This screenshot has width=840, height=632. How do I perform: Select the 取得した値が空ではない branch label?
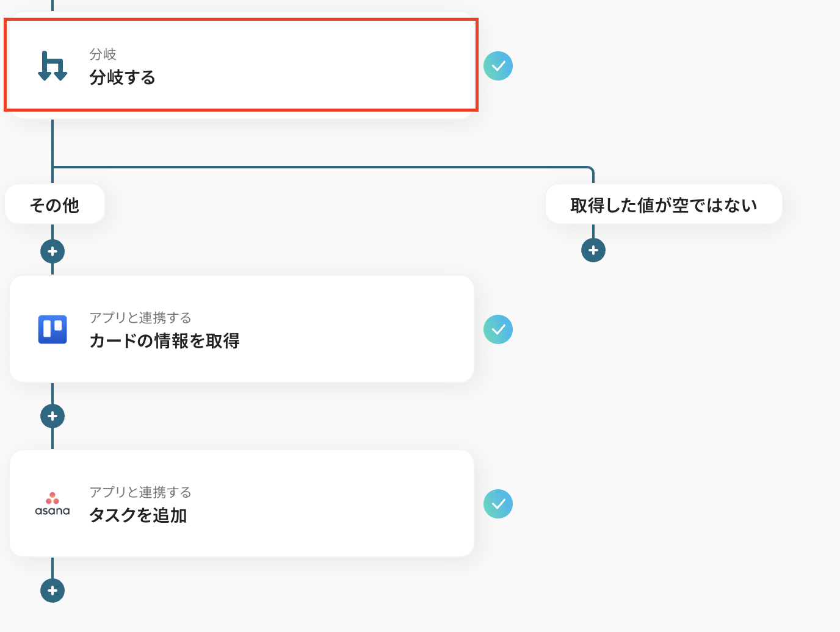pos(664,205)
